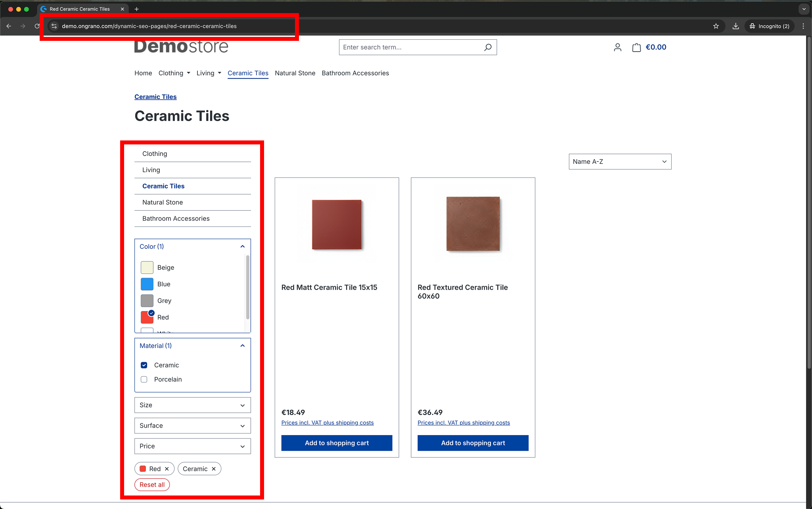Open the Red Matt Ceramic Tile 15x15 title

(329, 288)
